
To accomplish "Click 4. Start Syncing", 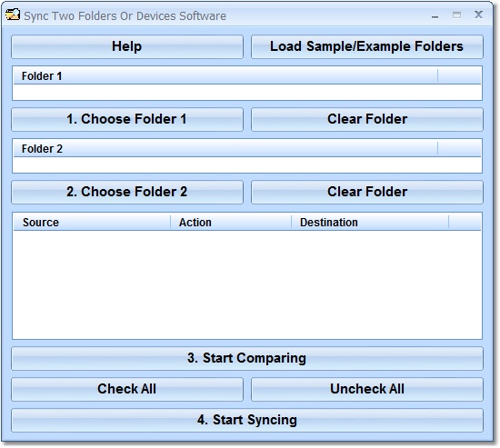I will (x=247, y=420).
